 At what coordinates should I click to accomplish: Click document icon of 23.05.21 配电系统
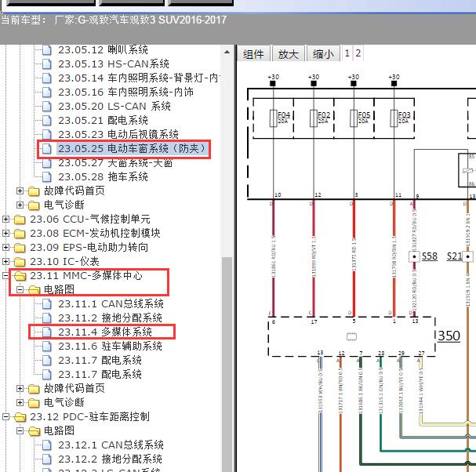pyautogui.click(x=47, y=120)
